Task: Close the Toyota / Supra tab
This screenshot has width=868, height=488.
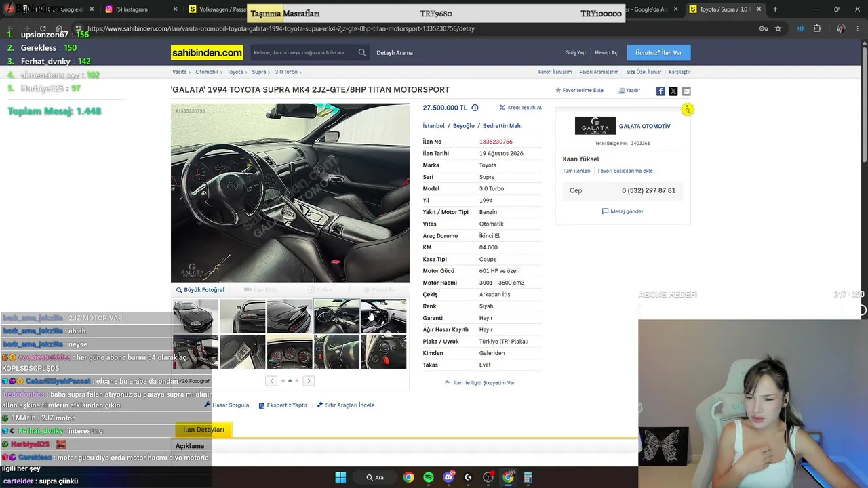Action: coord(759,9)
